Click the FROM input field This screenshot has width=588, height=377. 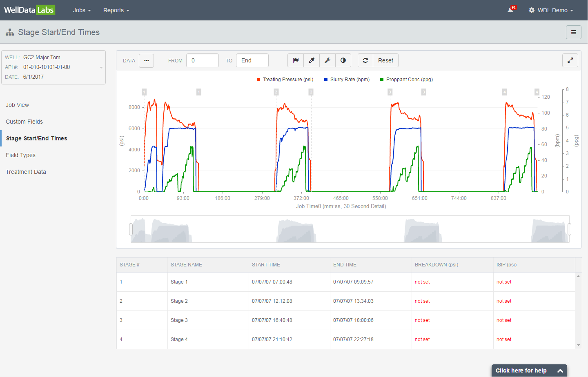[x=203, y=60]
